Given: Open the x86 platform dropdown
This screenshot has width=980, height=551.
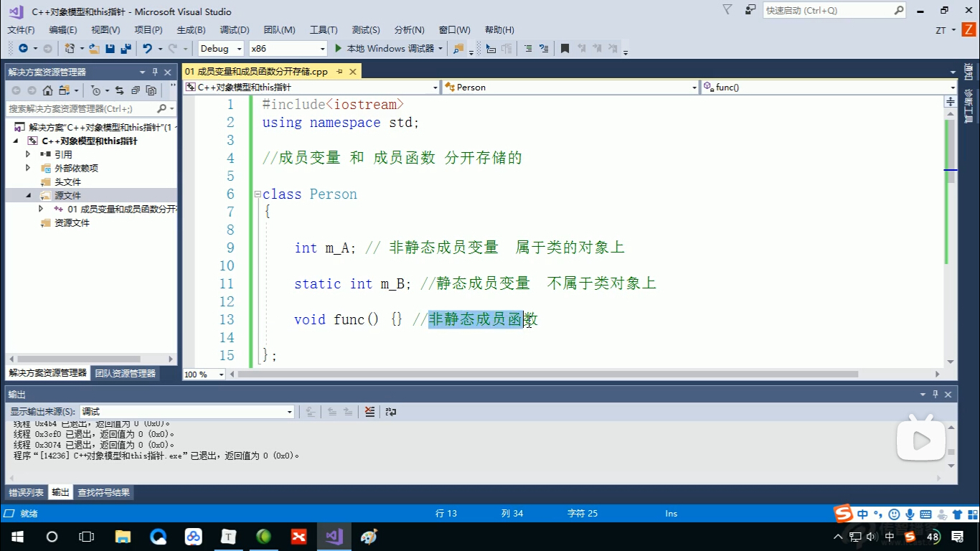Looking at the screenshot, I should (288, 49).
